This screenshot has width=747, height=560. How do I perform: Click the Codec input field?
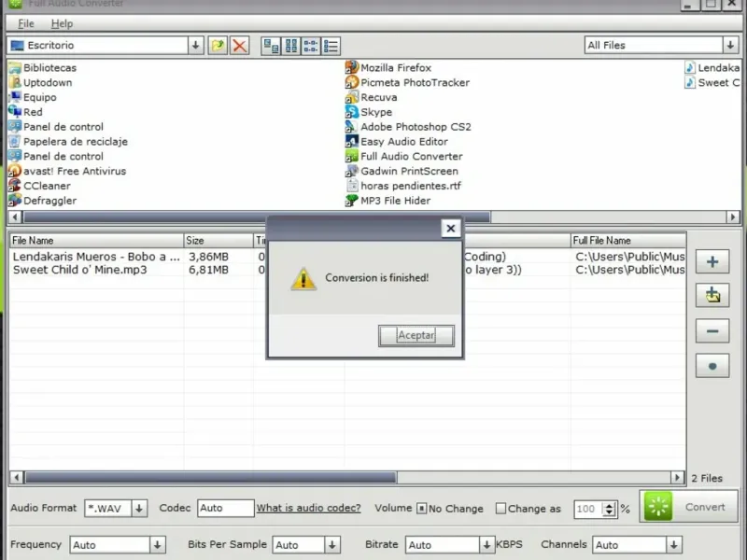coord(225,508)
